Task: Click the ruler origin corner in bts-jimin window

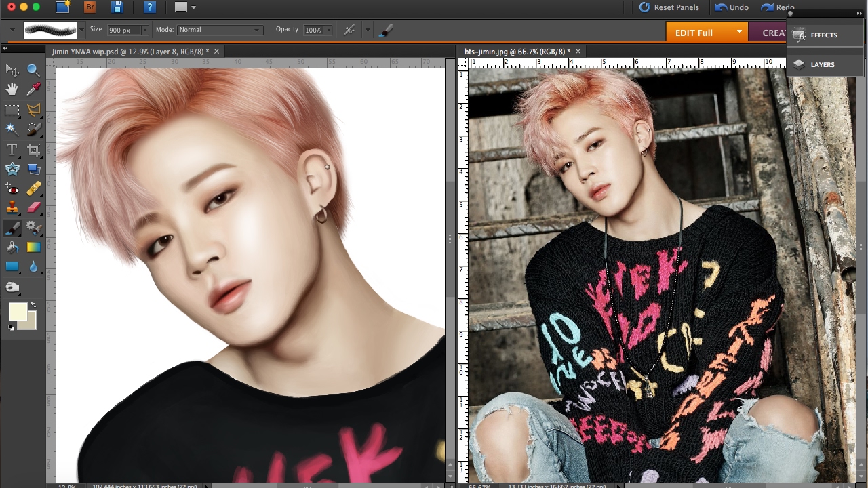Action: point(463,63)
